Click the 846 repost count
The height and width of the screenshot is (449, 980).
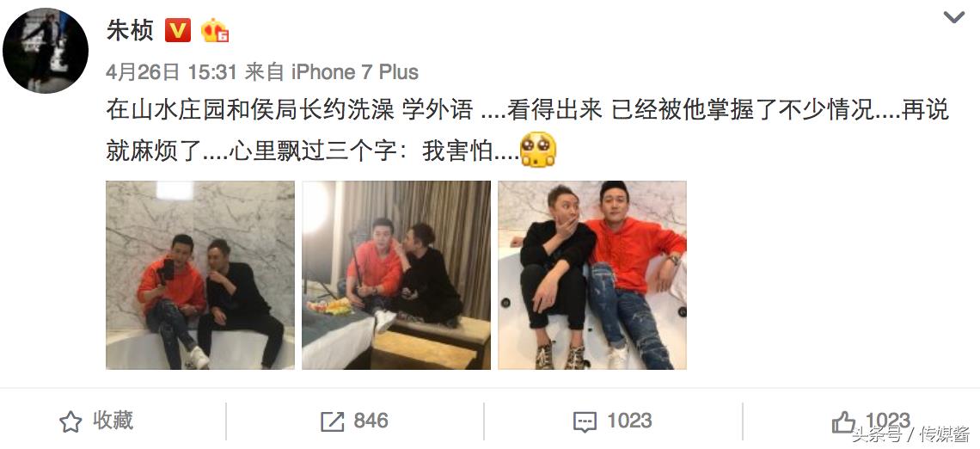point(371,421)
